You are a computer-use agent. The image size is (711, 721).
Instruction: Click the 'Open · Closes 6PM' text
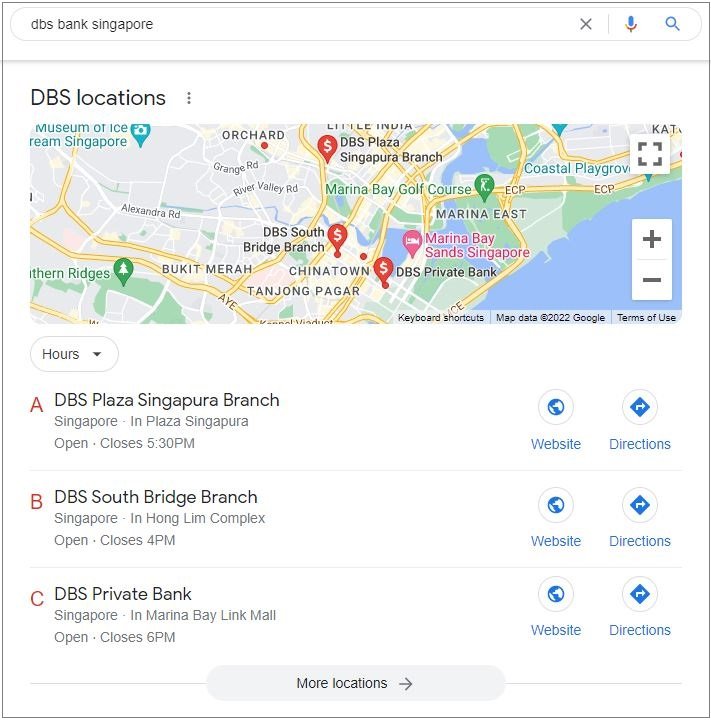click(115, 637)
